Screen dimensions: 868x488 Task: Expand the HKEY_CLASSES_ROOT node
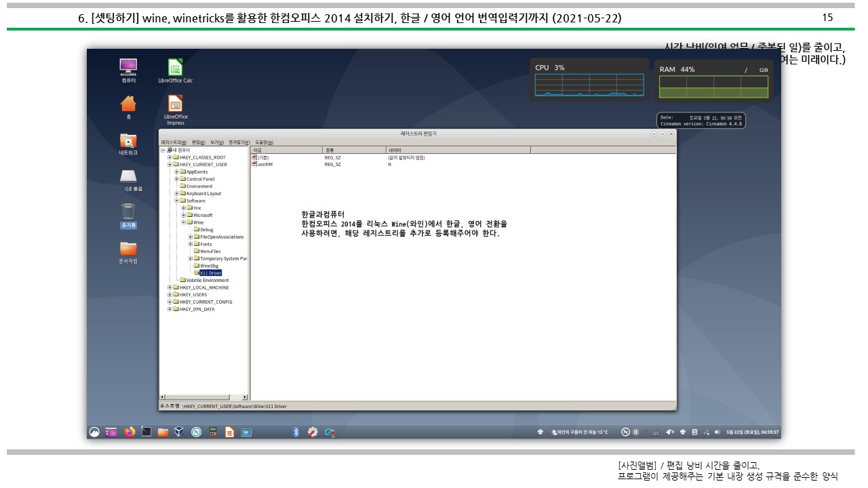[170, 157]
